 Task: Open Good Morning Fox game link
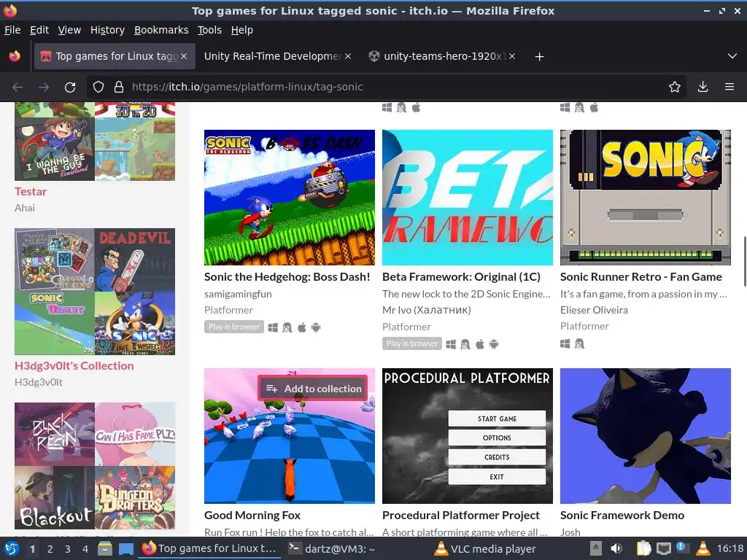tap(252, 516)
